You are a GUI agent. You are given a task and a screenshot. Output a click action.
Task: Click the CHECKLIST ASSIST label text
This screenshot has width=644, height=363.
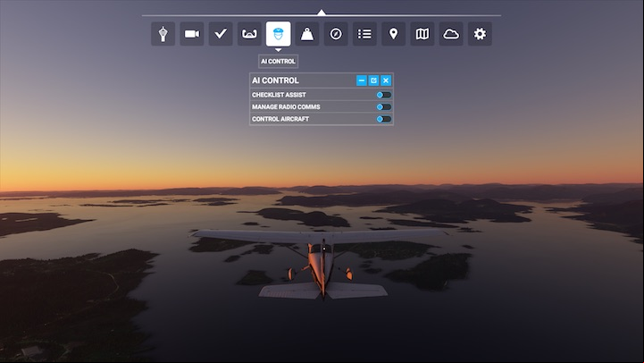(x=279, y=95)
